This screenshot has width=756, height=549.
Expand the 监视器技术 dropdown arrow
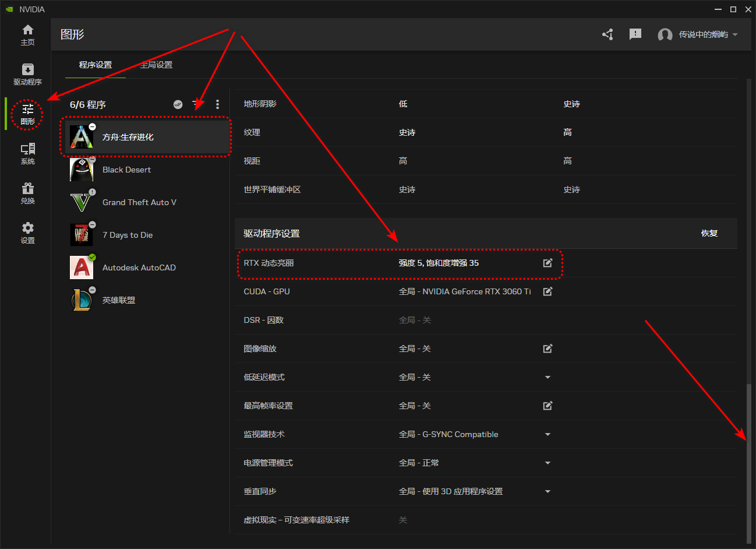547,434
